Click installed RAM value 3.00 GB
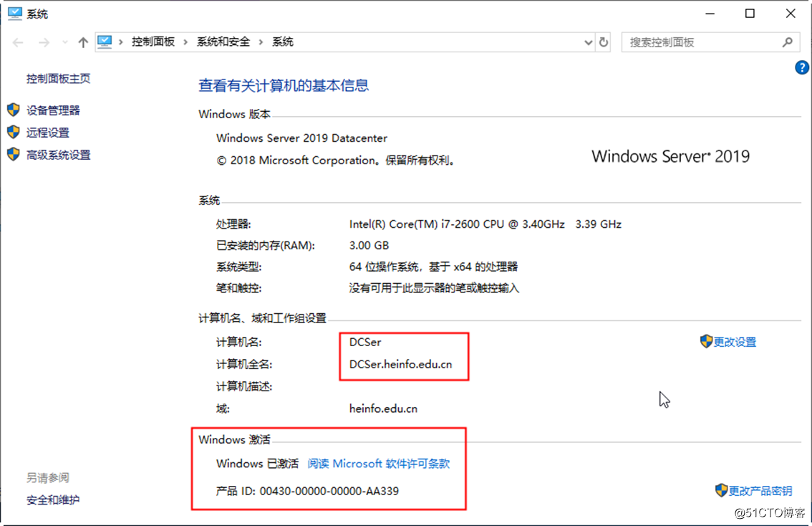The height and width of the screenshot is (526, 812). 369,246
